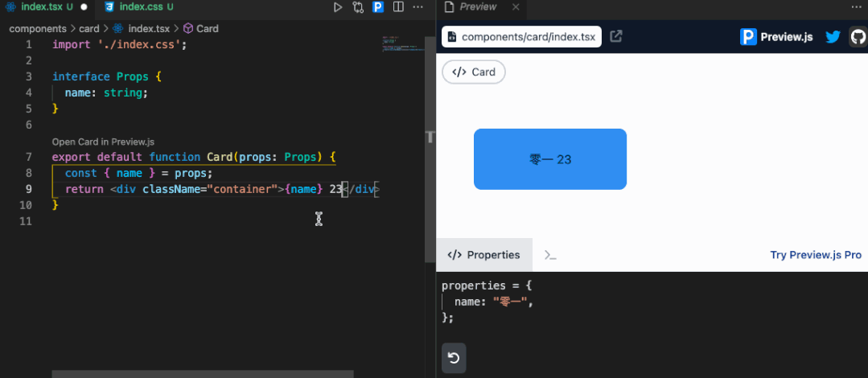Click the interface Props line
Image resolution: width=868 pixels, height=378 pixels.
107,76
